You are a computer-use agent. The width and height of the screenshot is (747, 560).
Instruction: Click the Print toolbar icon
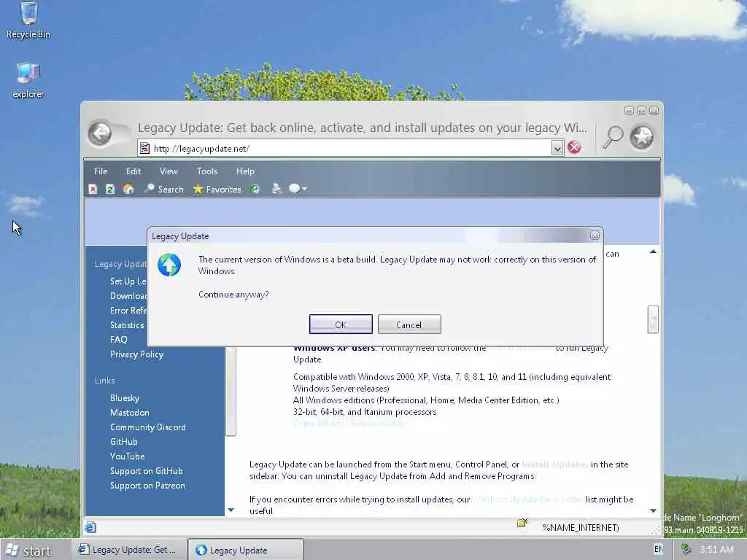click(x=276, y=189)
